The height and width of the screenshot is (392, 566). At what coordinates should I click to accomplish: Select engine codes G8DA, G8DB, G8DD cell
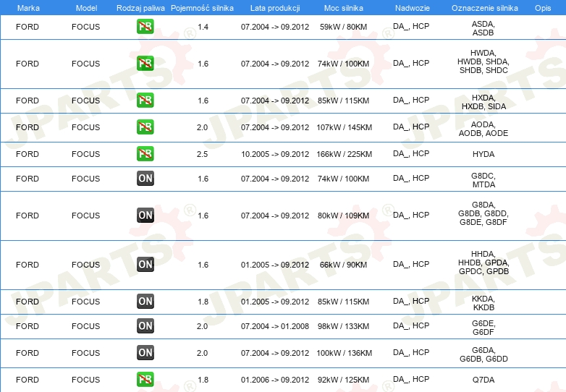[x=483, y=213]
